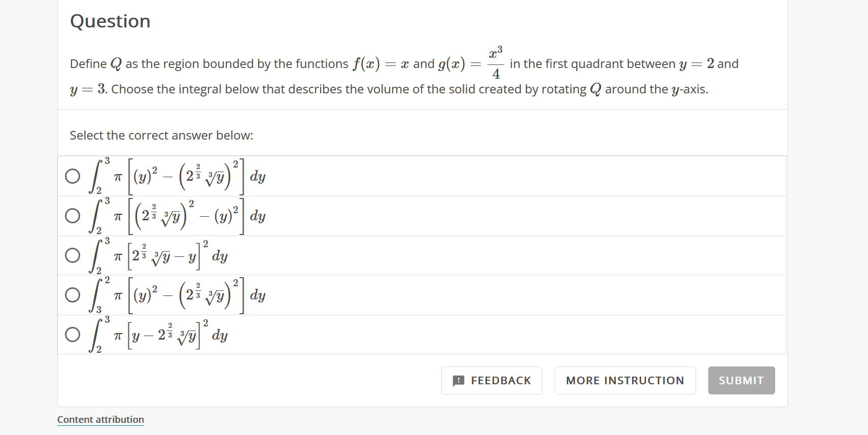Request more instruction for this problem
The width and height of the screenshot is (868, 435).
click(x=625, y=380)
